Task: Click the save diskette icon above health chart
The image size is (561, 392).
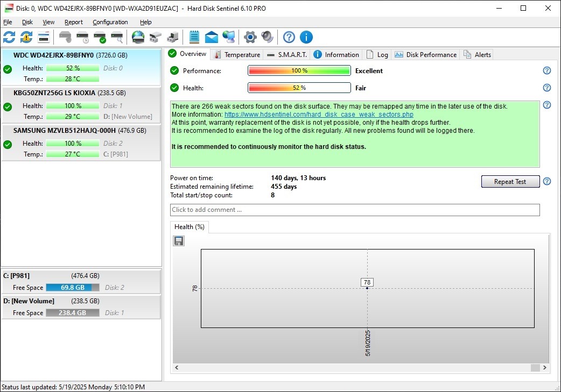Action: pyautogui.click(x=179, y=241)
